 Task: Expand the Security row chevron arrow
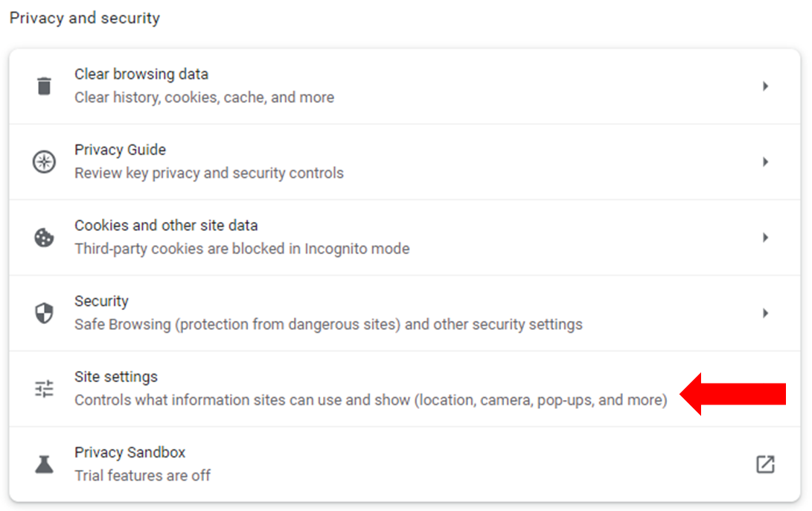point(765,313)
